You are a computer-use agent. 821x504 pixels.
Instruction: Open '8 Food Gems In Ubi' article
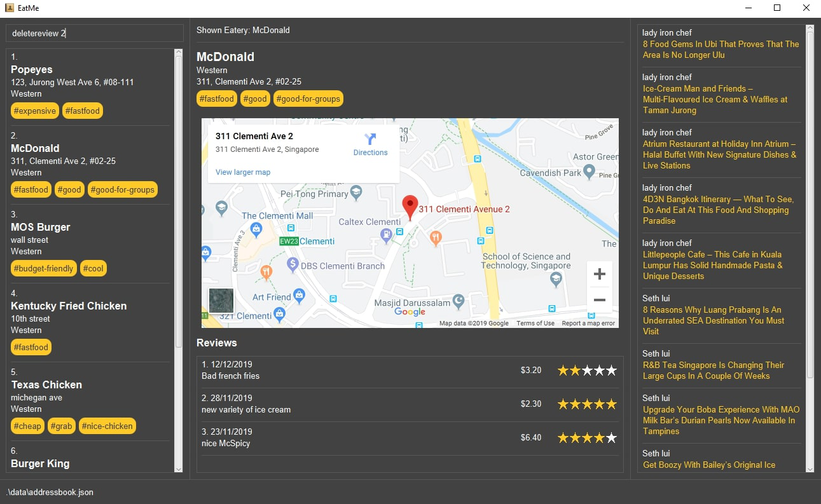point(721,50)
